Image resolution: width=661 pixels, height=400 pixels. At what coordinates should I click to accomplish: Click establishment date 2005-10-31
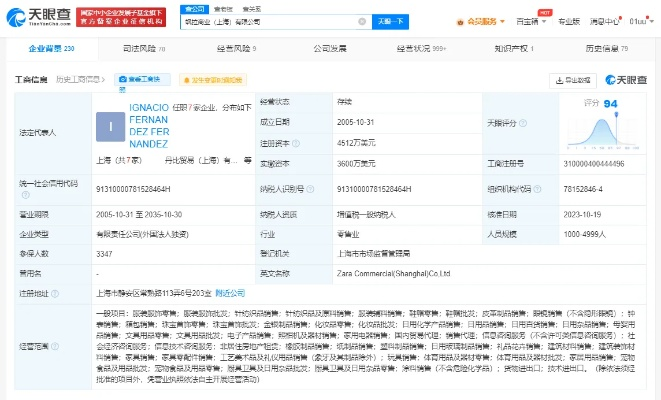tap(355, 122)
